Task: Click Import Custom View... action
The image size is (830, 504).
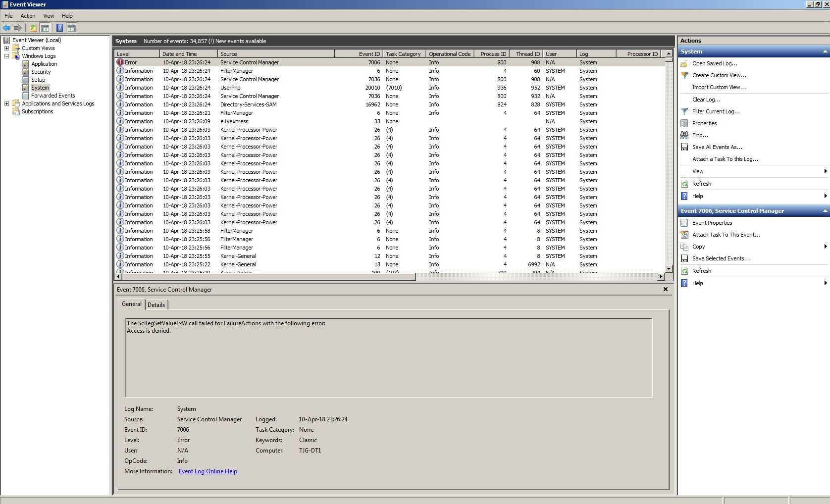Action: click(x=719, y=87)
